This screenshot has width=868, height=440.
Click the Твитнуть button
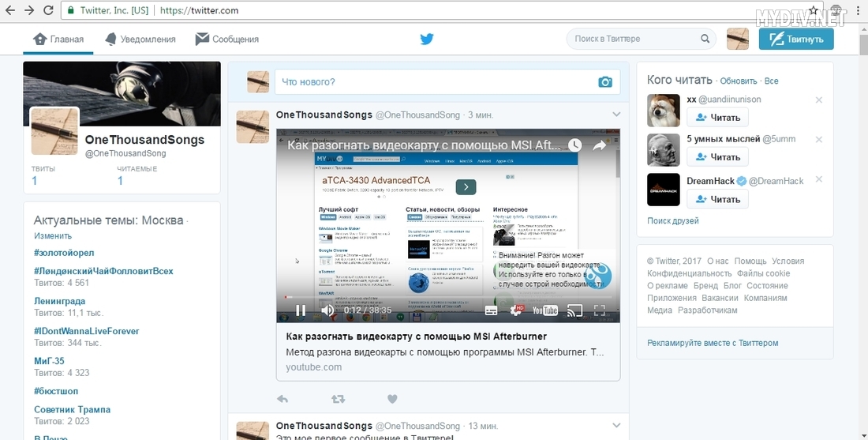pyautogui.click(x=796, y=39)
